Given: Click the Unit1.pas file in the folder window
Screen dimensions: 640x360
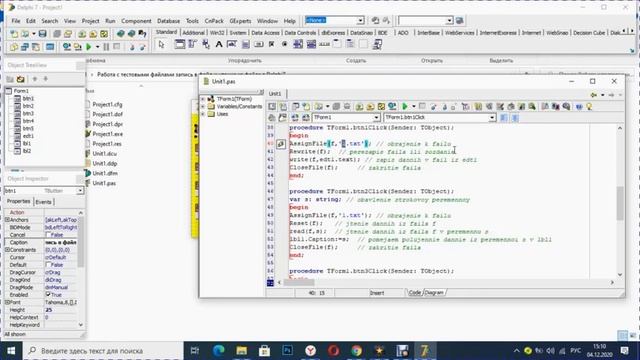Looking at the screenshot, I should point(104,183).
